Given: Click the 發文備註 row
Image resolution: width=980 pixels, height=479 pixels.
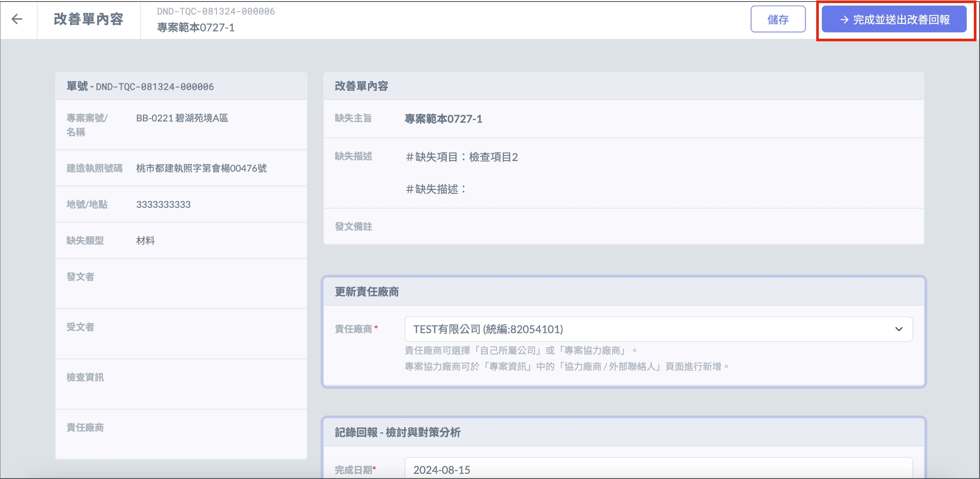Looking at the screenshot, I should pyautogui.click(x=623, y=227).
